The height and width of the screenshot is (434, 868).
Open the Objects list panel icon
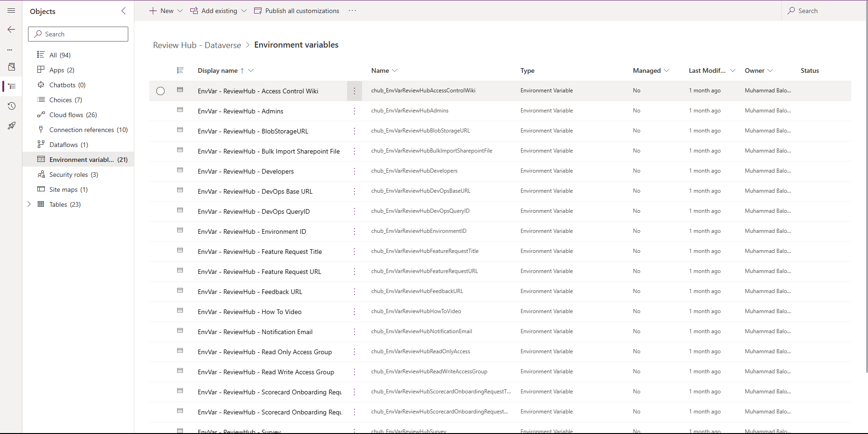[x=11, y=86]
